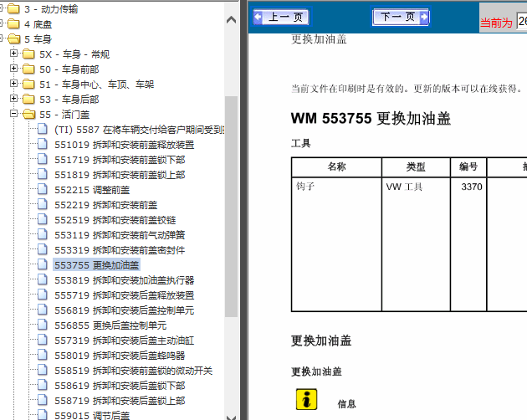Open 551019 拆卸和安装前盖释放装置
527x420 pixels.
pos(125,145)
